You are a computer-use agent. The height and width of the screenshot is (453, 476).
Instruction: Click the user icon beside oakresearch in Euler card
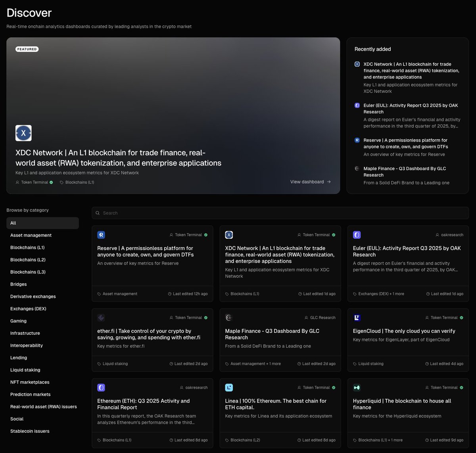coord(438,235)
